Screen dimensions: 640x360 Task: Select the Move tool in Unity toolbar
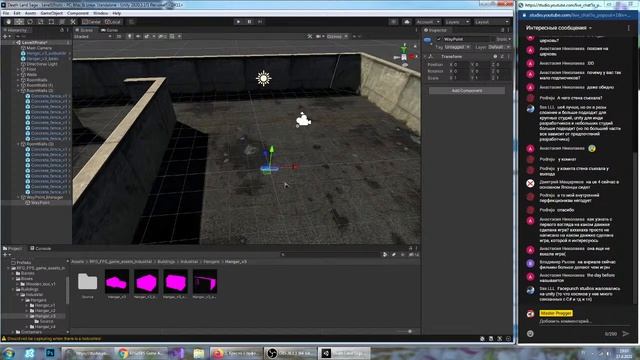19,22
